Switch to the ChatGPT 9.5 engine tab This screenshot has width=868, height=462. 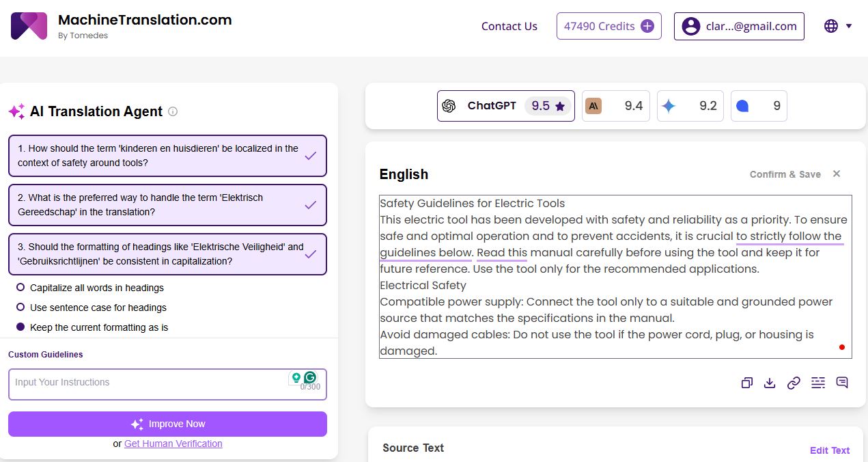click(x=505, y=106)
